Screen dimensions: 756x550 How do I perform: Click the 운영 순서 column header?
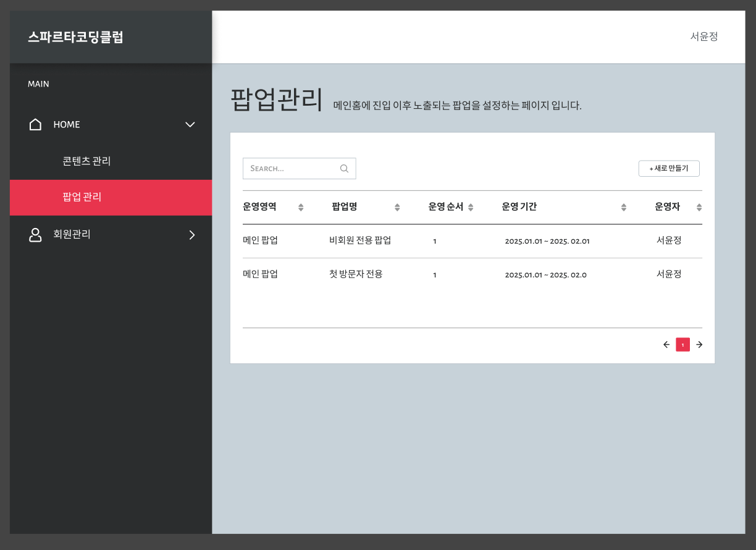point(445,207)
